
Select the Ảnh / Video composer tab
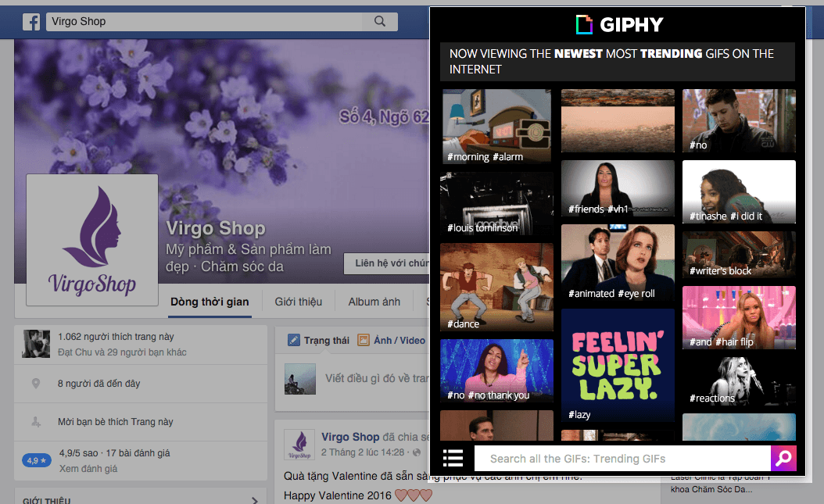point(392,340)
